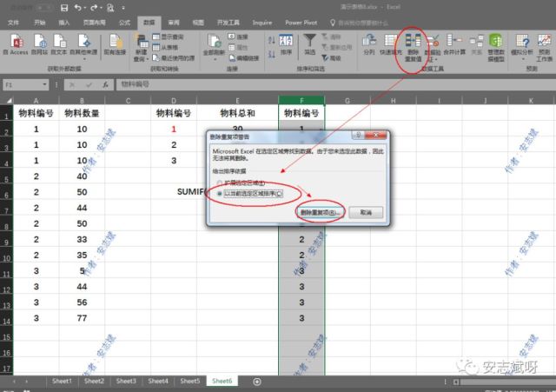Image resolution: width=556 pixels, height=392 pixels.
Task: Switch to Sheet1 tab
Action: tap(62, 382)
